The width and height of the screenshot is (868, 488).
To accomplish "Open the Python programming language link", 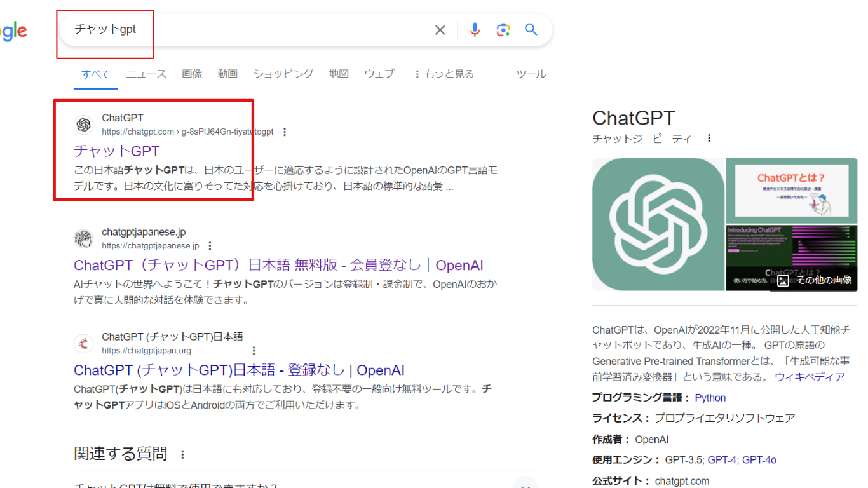I will (x=710, y=398).
